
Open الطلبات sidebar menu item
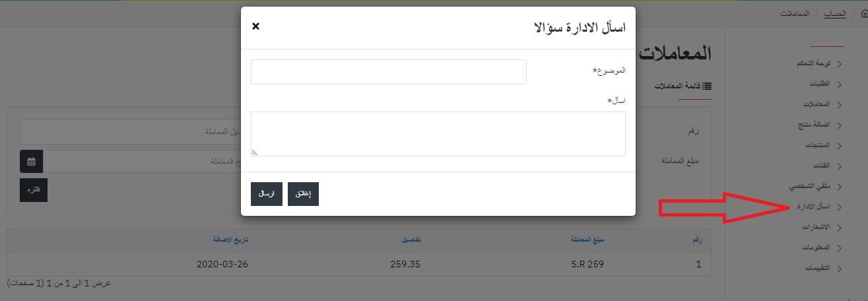tap(820, 84)
